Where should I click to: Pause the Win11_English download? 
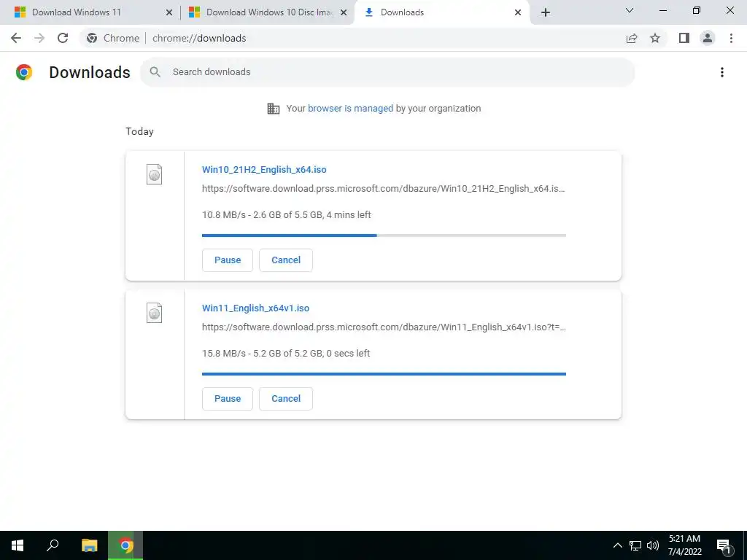228,399
